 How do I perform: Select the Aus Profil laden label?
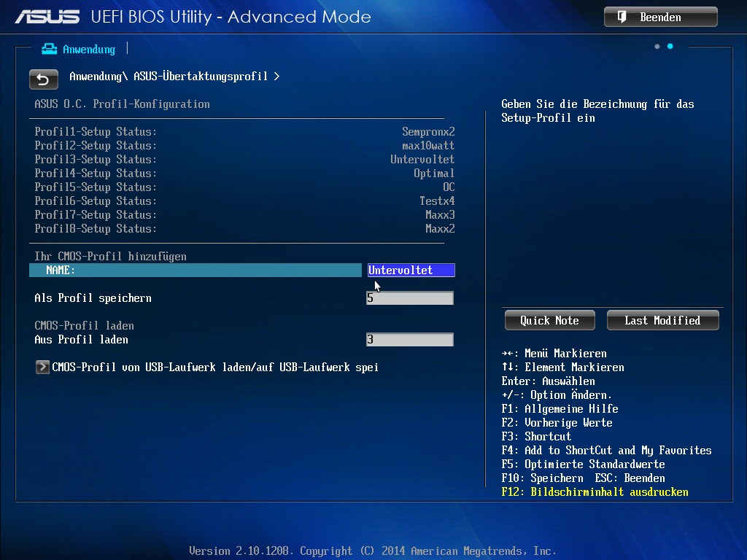coord(82,340)
